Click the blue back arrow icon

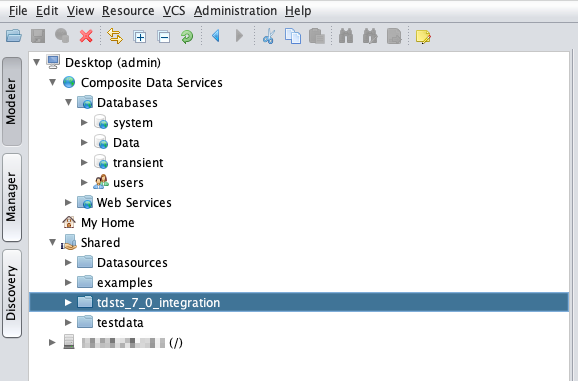[216, 36]
